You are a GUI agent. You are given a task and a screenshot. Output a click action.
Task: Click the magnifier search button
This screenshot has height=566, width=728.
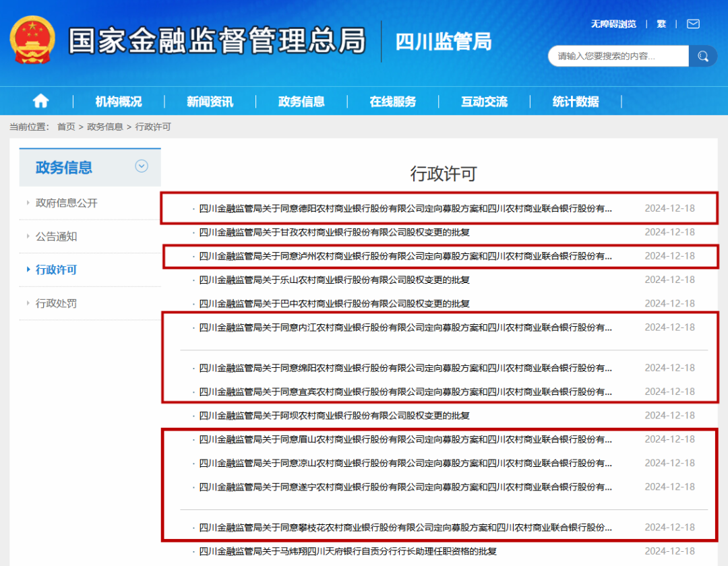click(x=703, y=56)
